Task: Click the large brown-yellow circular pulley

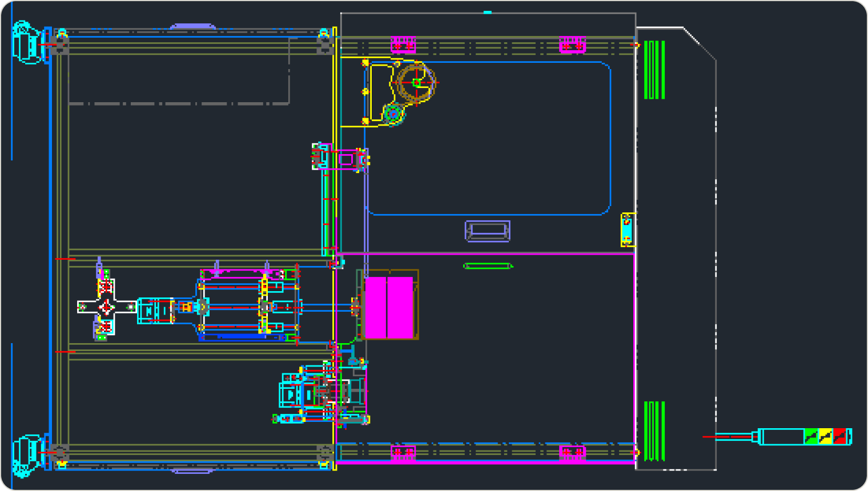Action: click(x=416, y=83)
